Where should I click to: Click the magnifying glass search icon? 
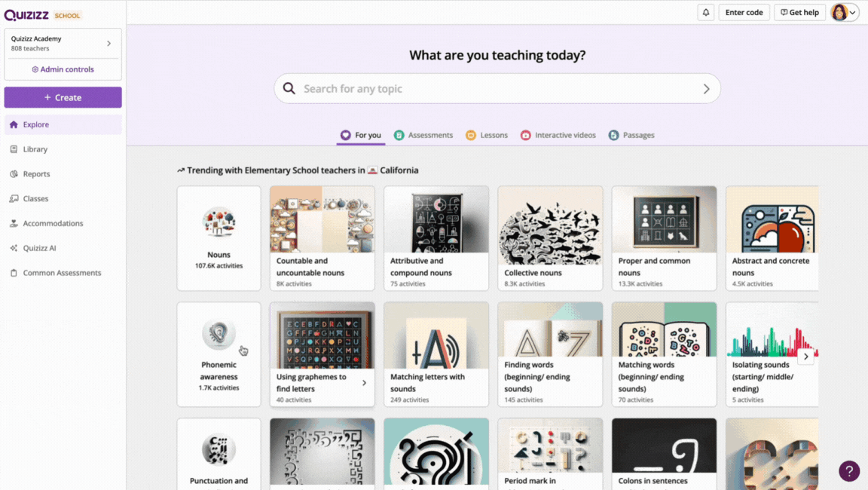289,89
